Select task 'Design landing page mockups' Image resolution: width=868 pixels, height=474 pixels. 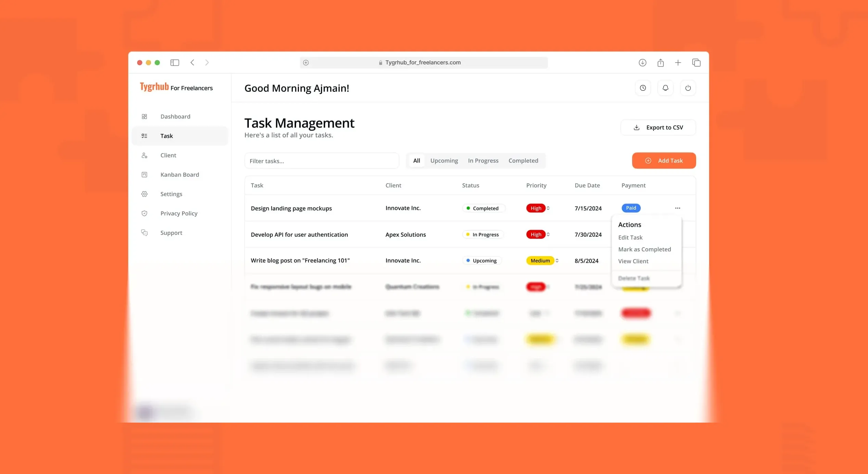click(291, 208)
